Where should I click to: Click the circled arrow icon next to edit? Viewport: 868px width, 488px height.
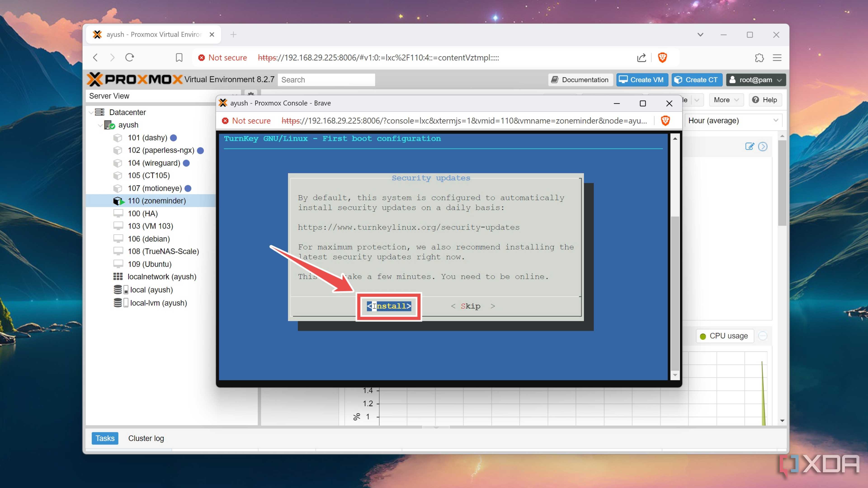click(763, 146)
